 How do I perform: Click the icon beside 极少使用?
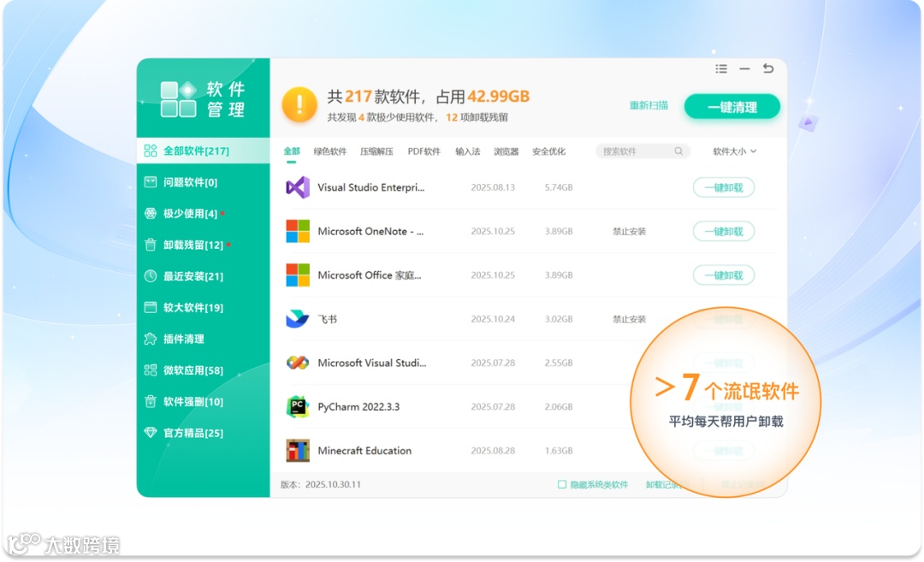[x=151, y=213]
